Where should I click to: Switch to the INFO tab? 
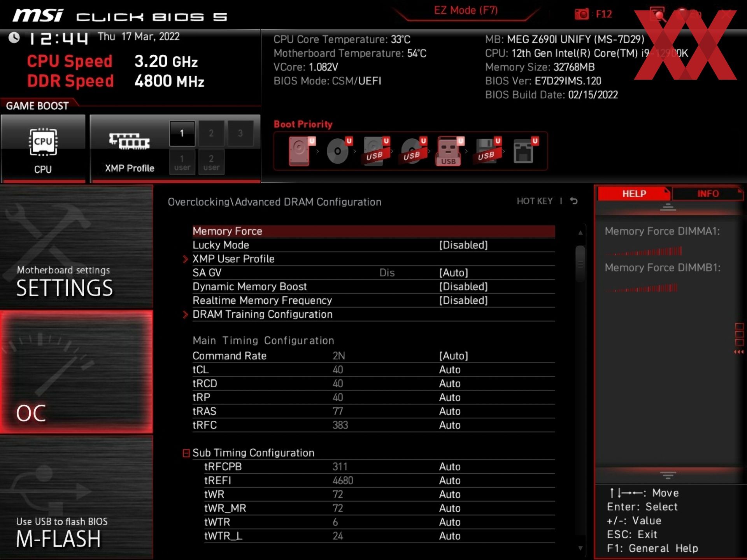(708, 194)
